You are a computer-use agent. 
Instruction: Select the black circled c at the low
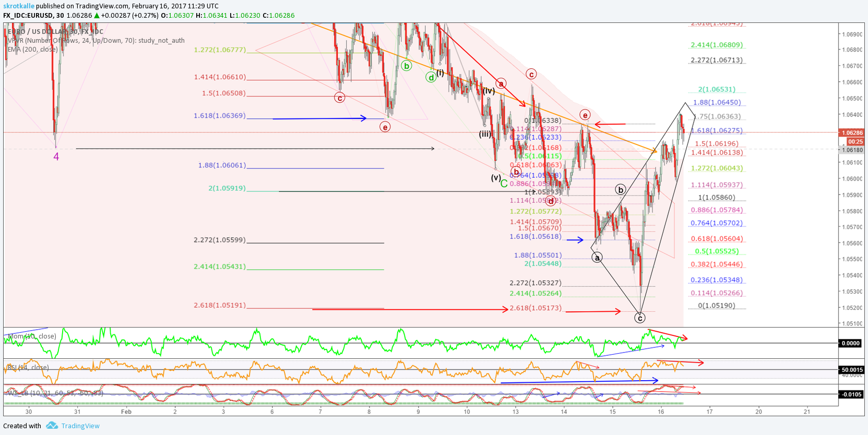coord(640,318)
